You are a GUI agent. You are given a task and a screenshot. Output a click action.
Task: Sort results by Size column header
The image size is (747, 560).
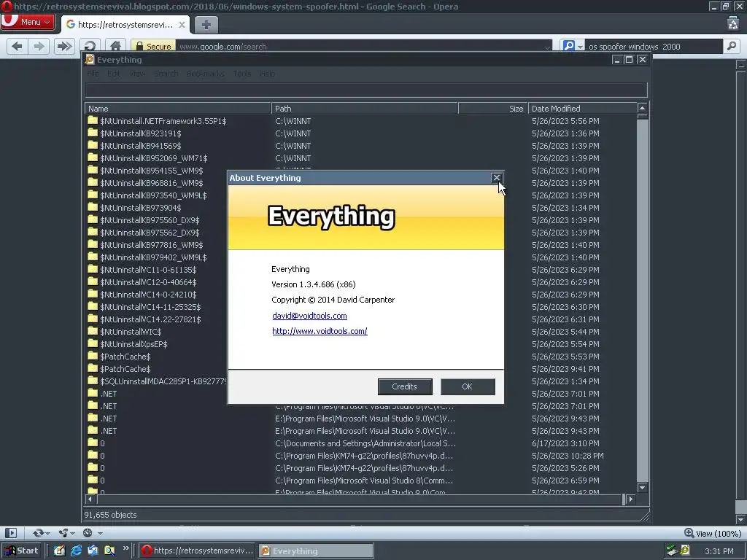click(493, 109)
